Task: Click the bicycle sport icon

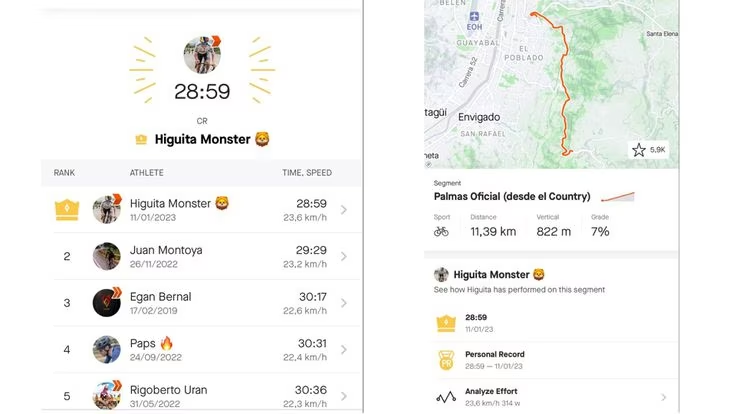Action: point(441,231)
